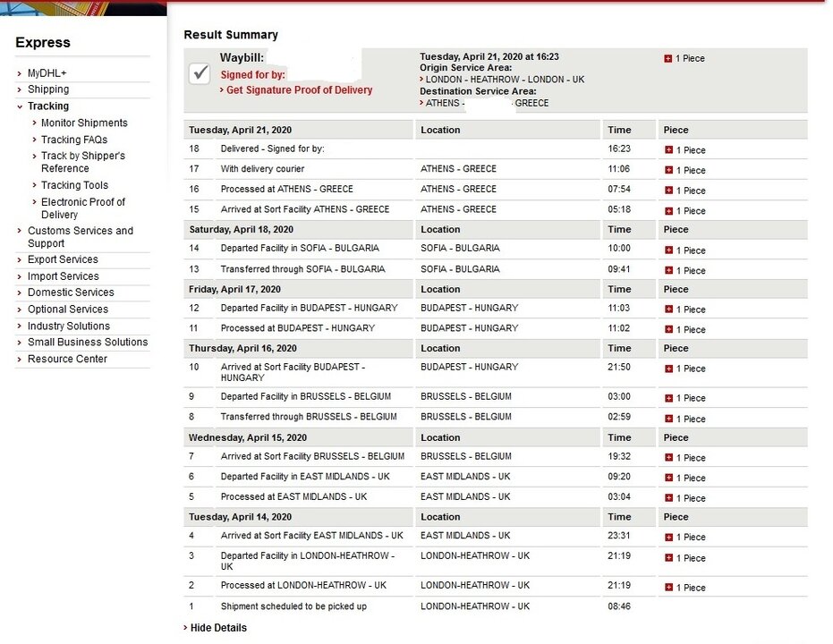Expand piece icon for Processed at ATHENS row

tap(669, 190)
